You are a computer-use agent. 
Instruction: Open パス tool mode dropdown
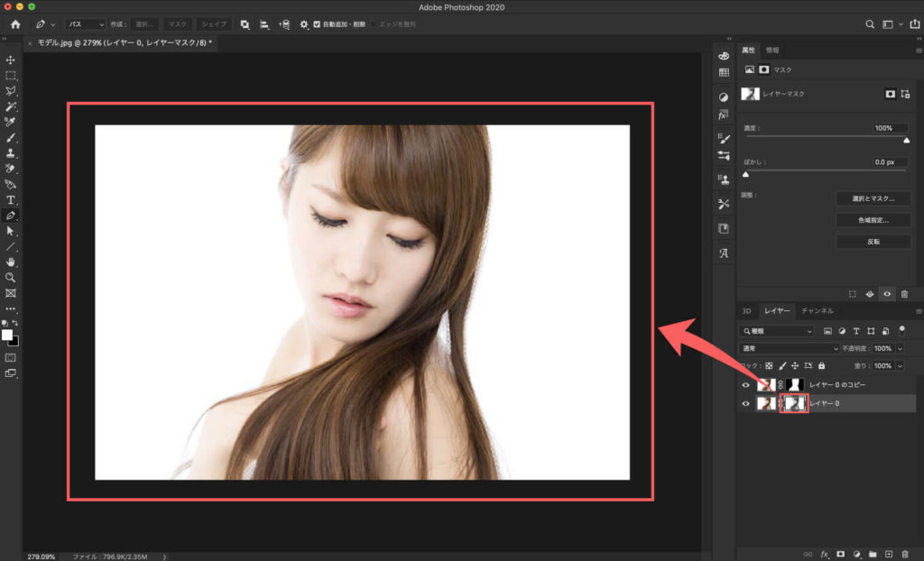coord(85,24)
